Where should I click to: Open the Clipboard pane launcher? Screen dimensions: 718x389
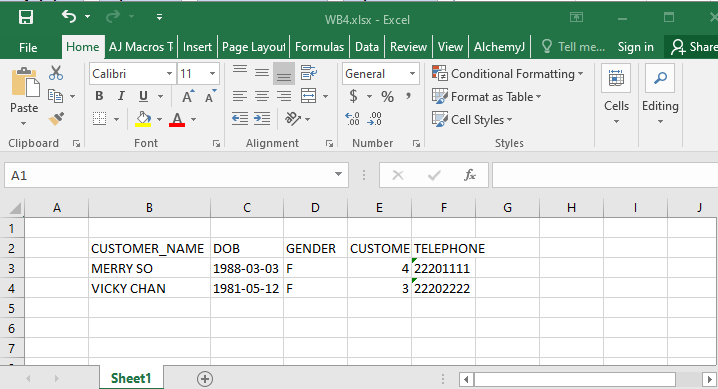[76, 144]
